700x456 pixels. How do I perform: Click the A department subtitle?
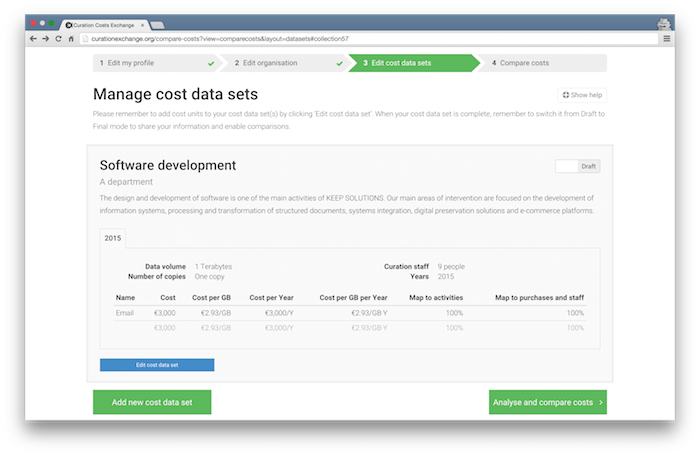click(x=126, y=182)
